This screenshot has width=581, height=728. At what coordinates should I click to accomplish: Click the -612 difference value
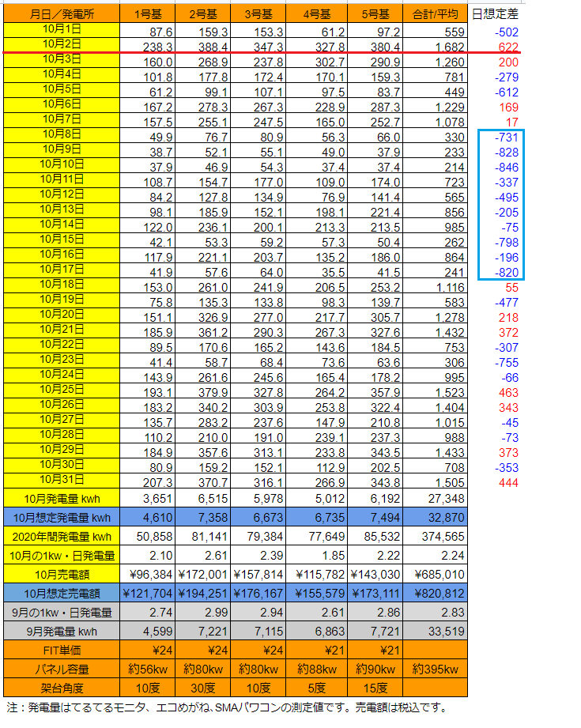pos(507,92)
